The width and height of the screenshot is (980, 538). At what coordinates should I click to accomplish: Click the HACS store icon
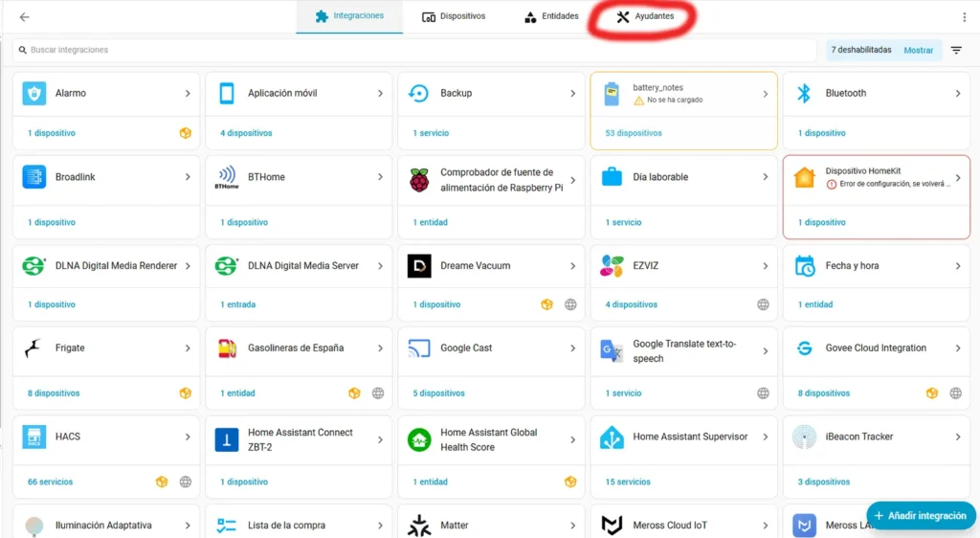point(33,437)
